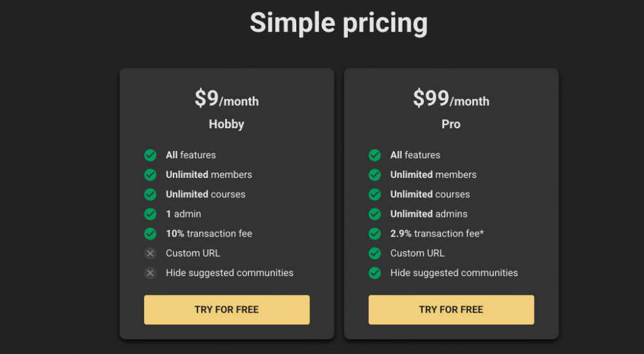
Task: Click the check icon beside 1 admin
Action: tap(150, 214)
